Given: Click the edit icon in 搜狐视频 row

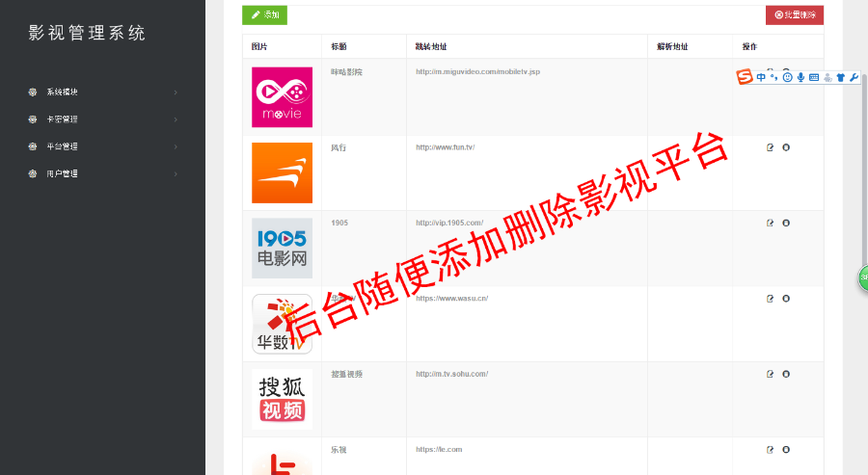Looking at the screenshot, I should pos(770,374).
